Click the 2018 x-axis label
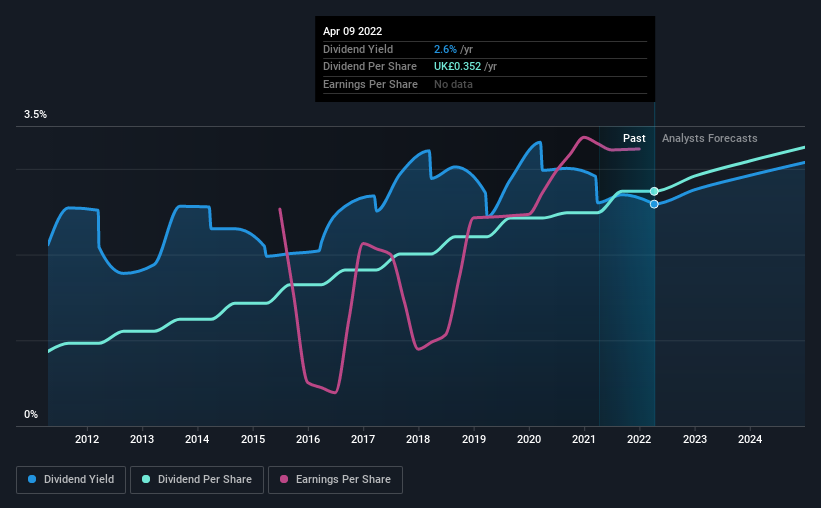The width and height of the screenshot is (821, 508). (418, 439)
